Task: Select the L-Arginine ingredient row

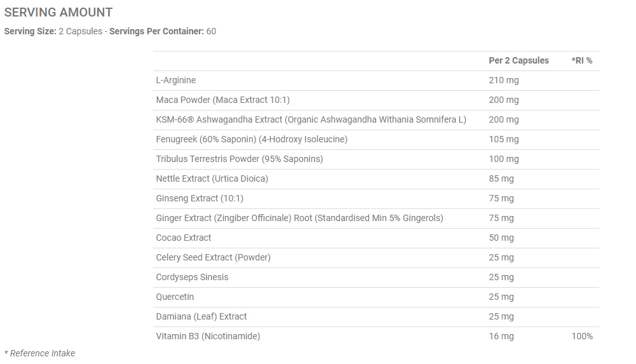Action: [176, 80]
